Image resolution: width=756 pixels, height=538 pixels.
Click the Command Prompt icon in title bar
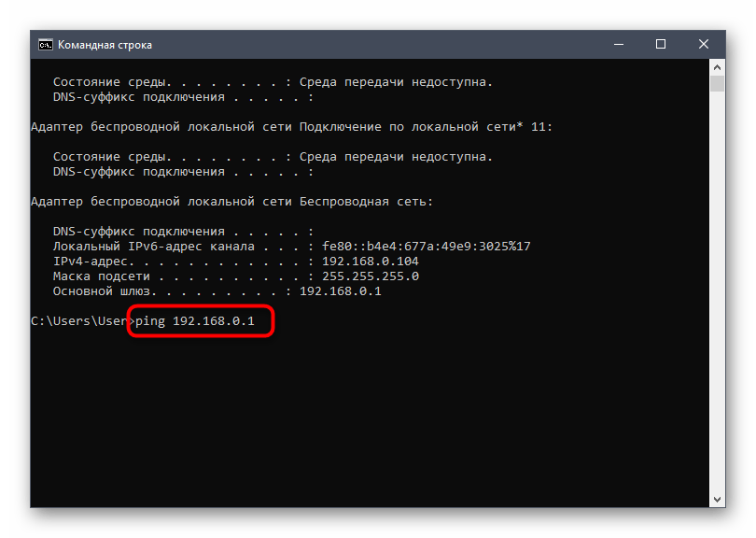[44, 44]
